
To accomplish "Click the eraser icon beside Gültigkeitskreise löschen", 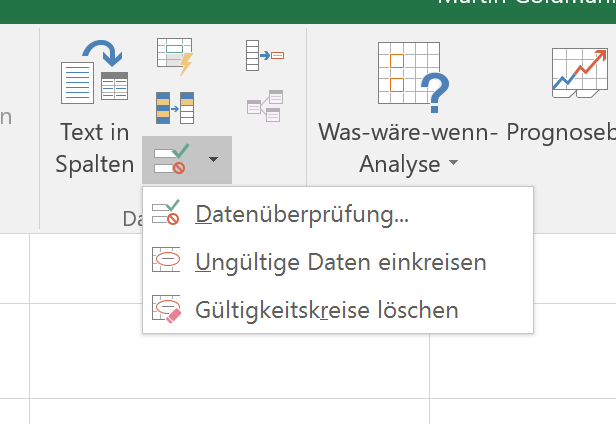I will [166, 310].
